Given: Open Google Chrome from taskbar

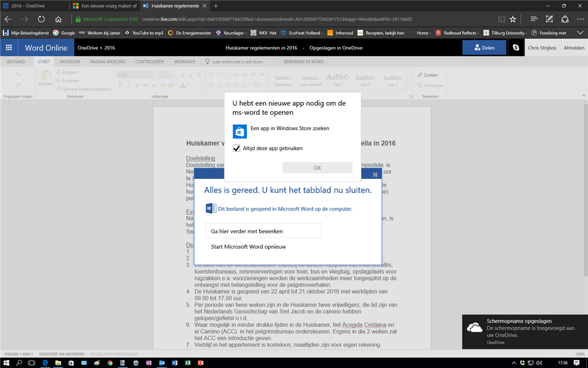Looking at the screenshot, I should pos(110,363).
